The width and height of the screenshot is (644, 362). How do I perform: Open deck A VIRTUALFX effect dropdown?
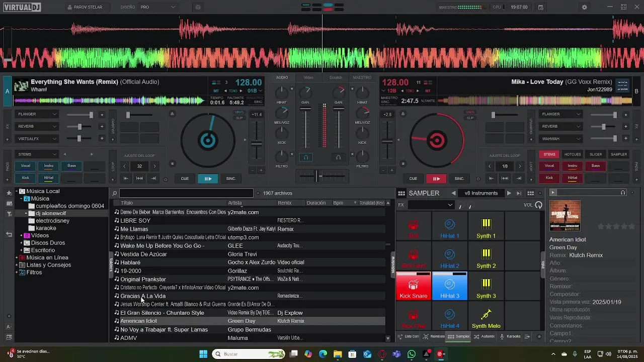(37, 138)
